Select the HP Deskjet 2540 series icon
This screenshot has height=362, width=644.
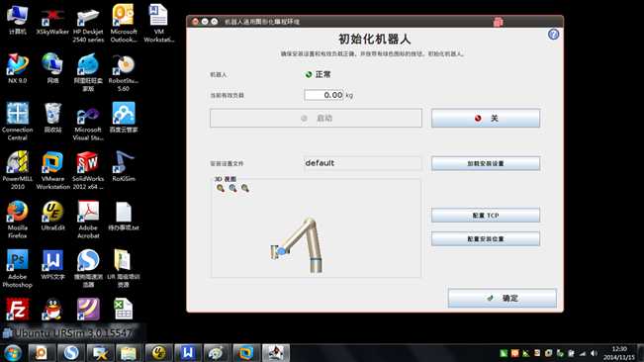click(88, 25)
